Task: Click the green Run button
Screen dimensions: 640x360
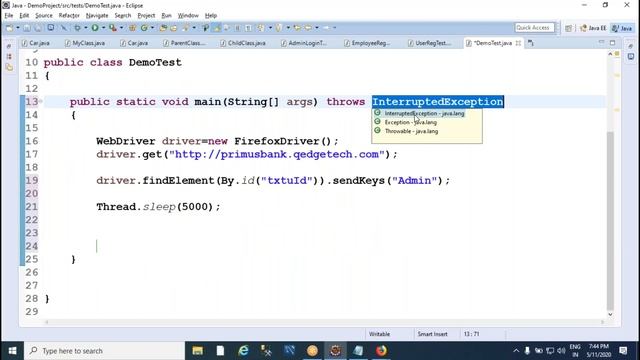Action: [95, 28]
